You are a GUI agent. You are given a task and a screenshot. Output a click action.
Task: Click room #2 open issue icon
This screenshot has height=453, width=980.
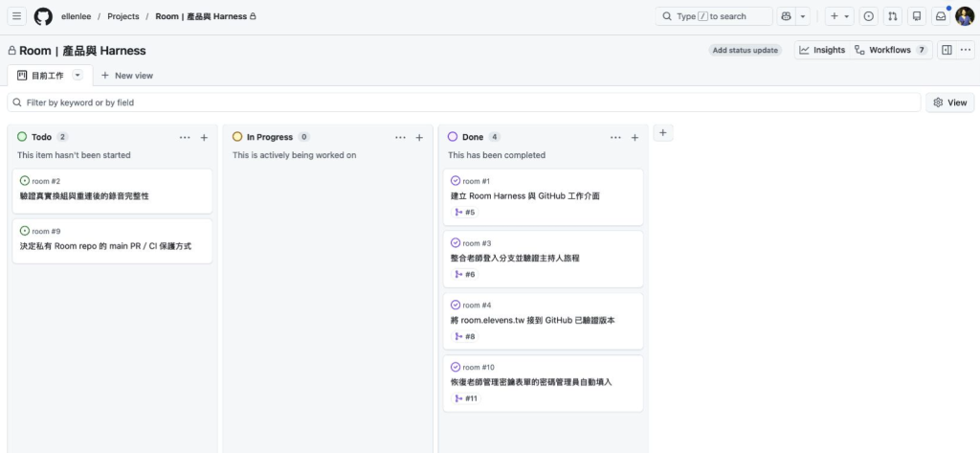pos(25,181)
